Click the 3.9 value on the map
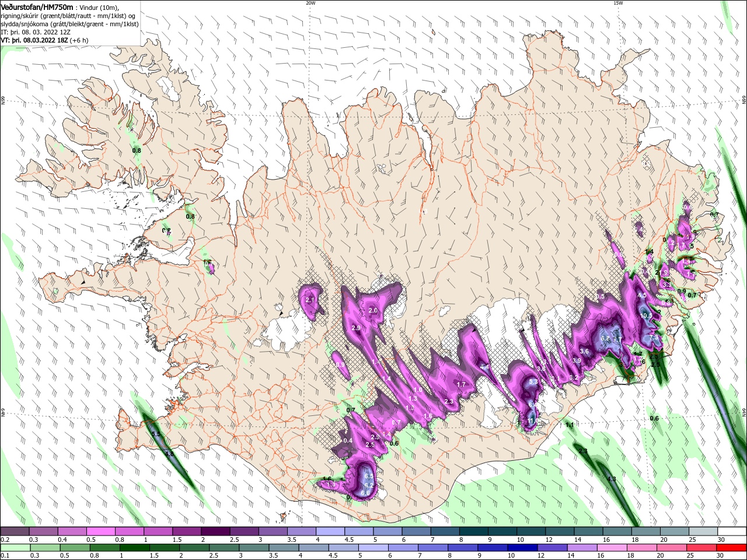The image size is (747, 560). 577,360
